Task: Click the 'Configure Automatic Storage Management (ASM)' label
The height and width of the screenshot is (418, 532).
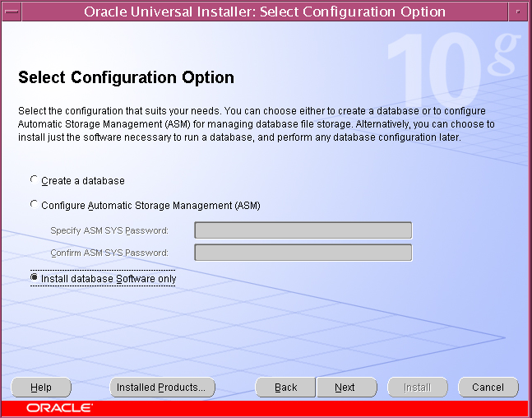Action: click(x=150, y=206)
